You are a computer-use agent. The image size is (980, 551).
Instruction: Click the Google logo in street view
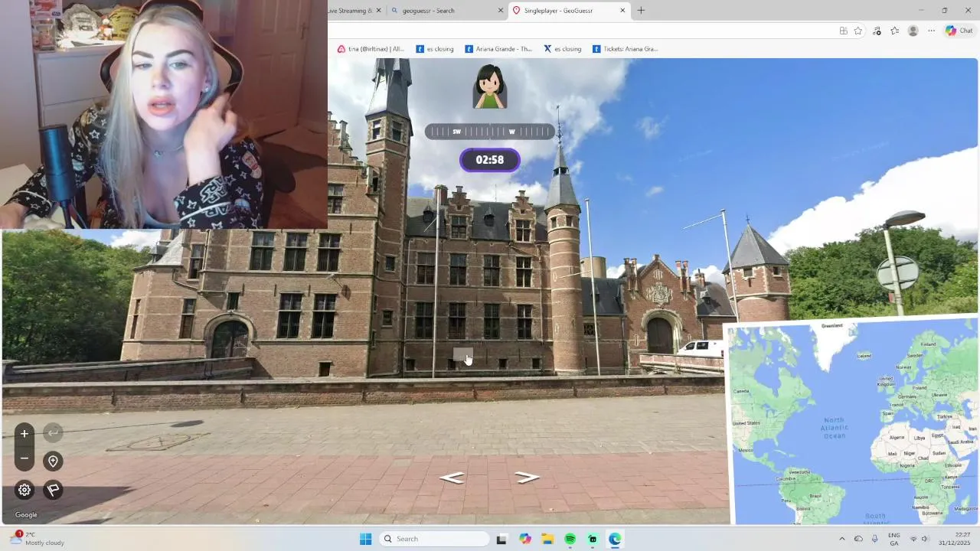[26, 514]
